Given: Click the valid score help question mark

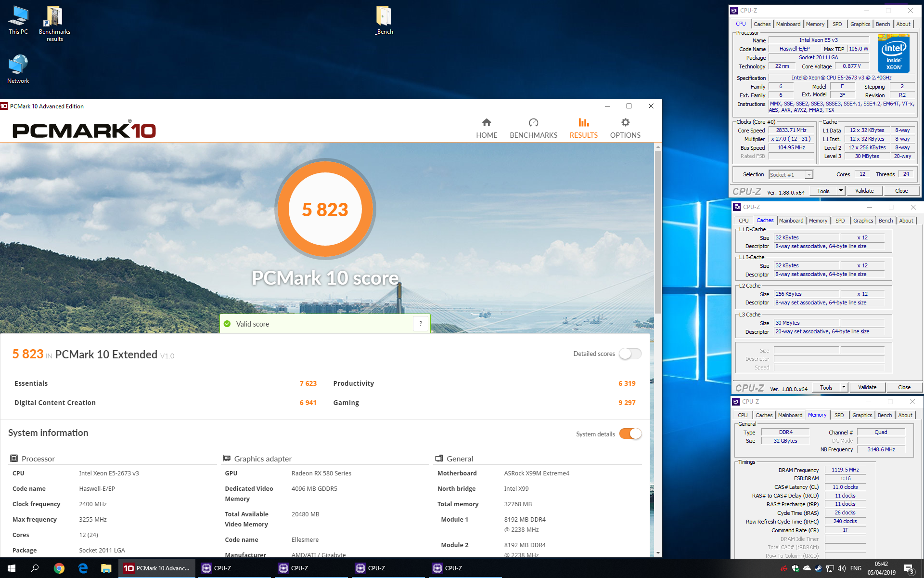Looking at the screenshot, I should point(421,324).
